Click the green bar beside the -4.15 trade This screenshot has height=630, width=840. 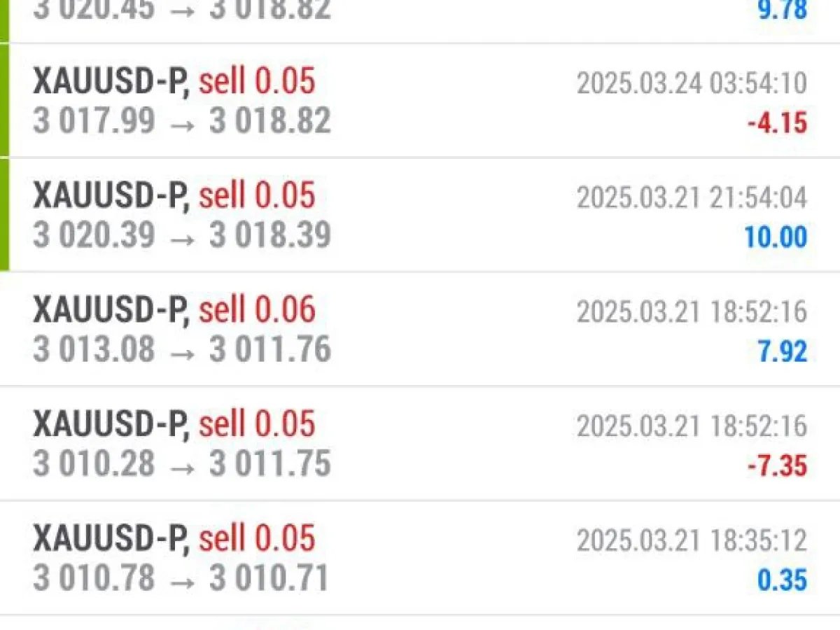(x=4, y=101)
